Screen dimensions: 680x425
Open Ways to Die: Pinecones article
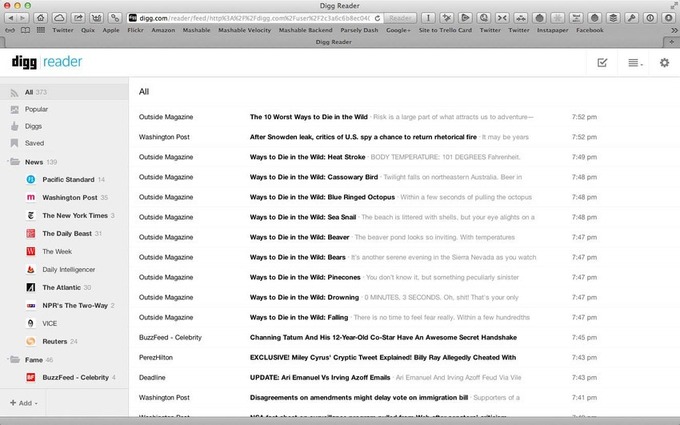pyautogui.click(x=305, y=277)
